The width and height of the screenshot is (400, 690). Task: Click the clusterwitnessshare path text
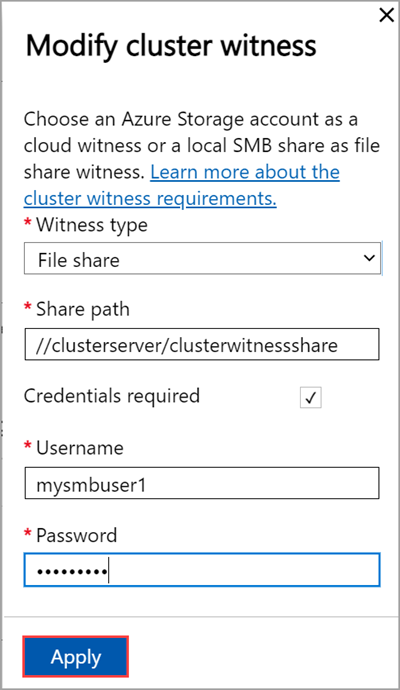point(254,345)
